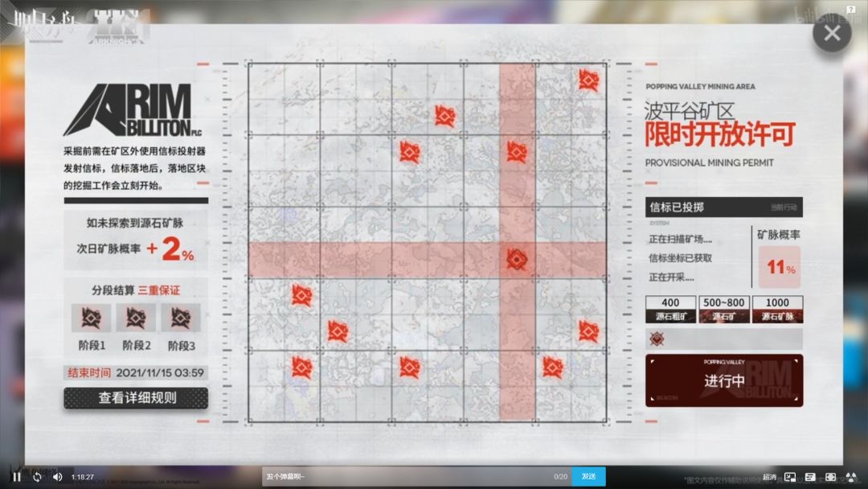Click the fourth-row ore marker in the leftmost column
The height and width of the screenshot is (489, 868).
tap(301, 296)
